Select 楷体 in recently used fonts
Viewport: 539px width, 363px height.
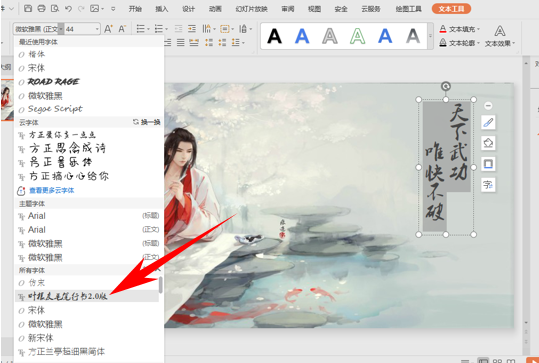(x=36, y=54)
